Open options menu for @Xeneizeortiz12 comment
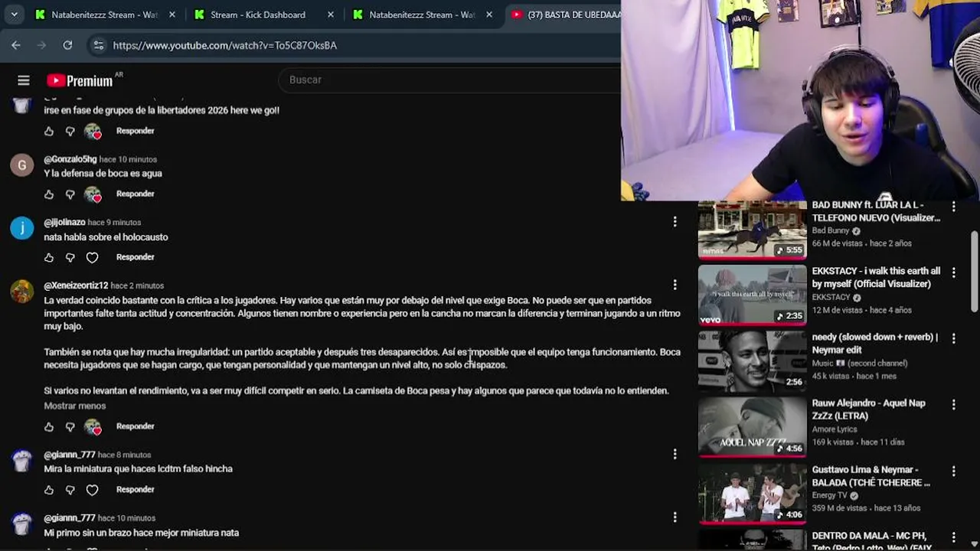Screen dimensions: 980x551 tap(675, 285)
